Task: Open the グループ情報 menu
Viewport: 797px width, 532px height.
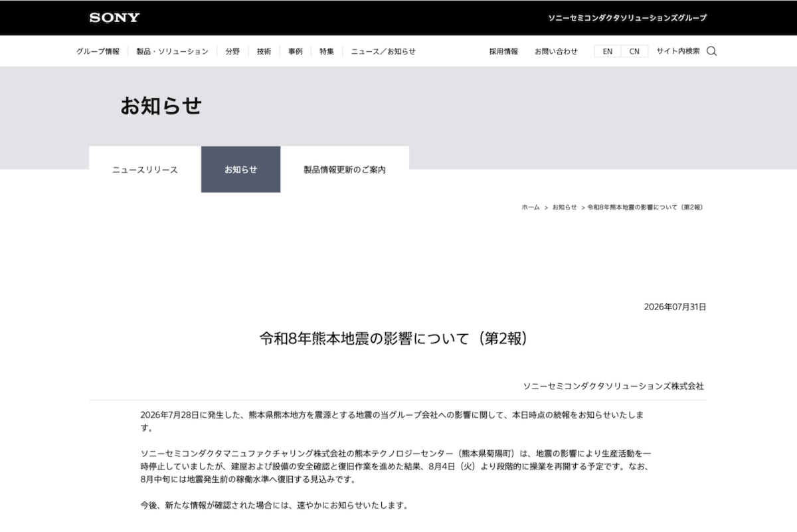Action: [98, 51]
